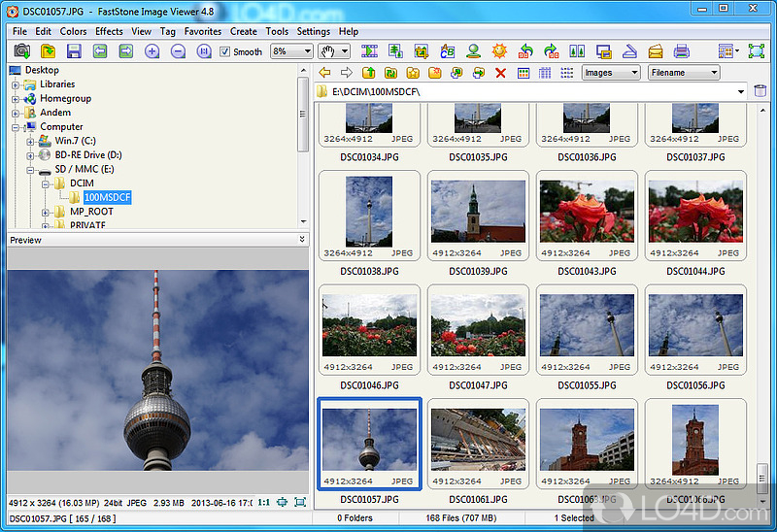Click the Save As floppy disk icon
This screenshot has height=532, width=777.
[x=75, y=51]
